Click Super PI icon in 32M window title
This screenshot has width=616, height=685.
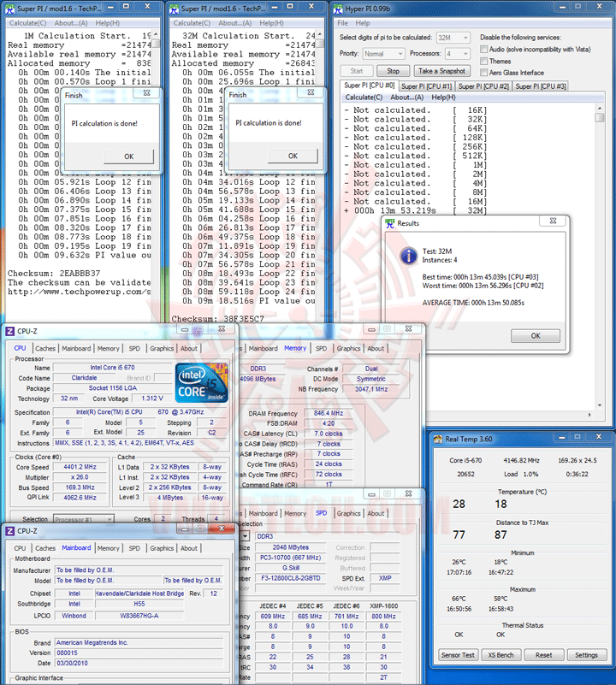[x=174, y=9]
